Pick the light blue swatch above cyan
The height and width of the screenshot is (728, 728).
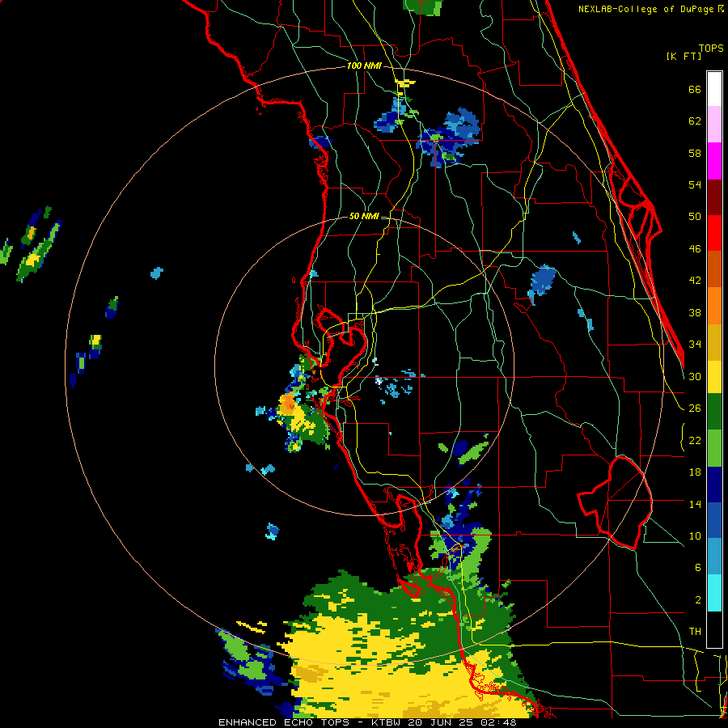pos(714,557)
